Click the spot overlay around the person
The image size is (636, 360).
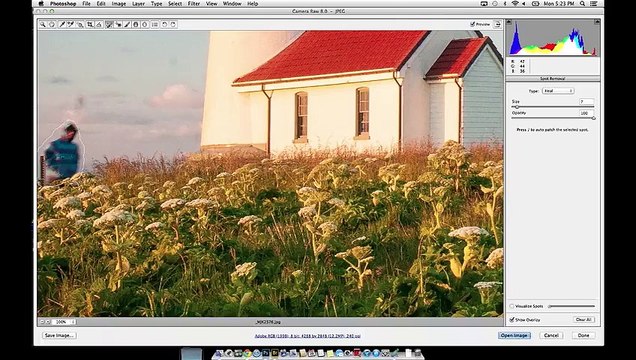click(x=62, y=152)
